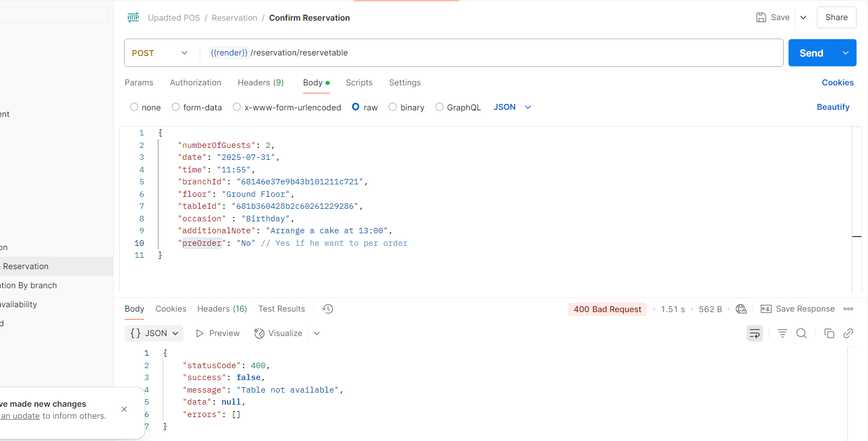
Task: Expand the Send button arrow menu
Action: (845, 53)
